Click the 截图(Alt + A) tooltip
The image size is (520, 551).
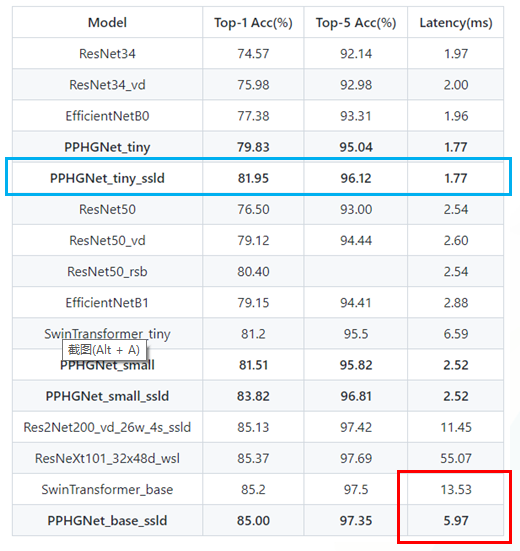[104, 350]
